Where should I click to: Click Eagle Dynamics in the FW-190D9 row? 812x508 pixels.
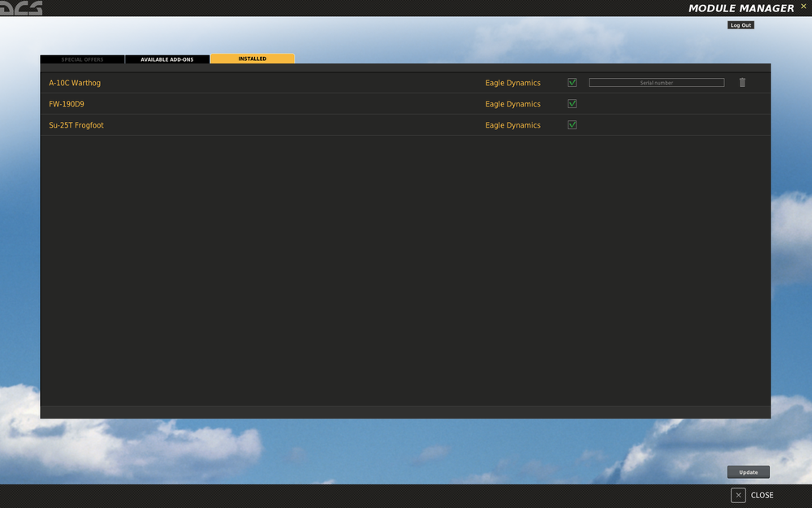click(512, 104)
